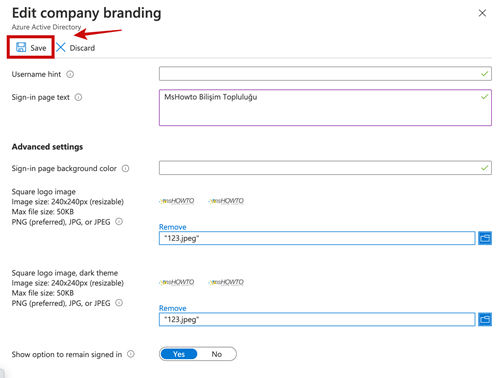Viewport: 503px width, 378px height.
Task: Show info icon for dark theme logo
Action: [119, 303]
